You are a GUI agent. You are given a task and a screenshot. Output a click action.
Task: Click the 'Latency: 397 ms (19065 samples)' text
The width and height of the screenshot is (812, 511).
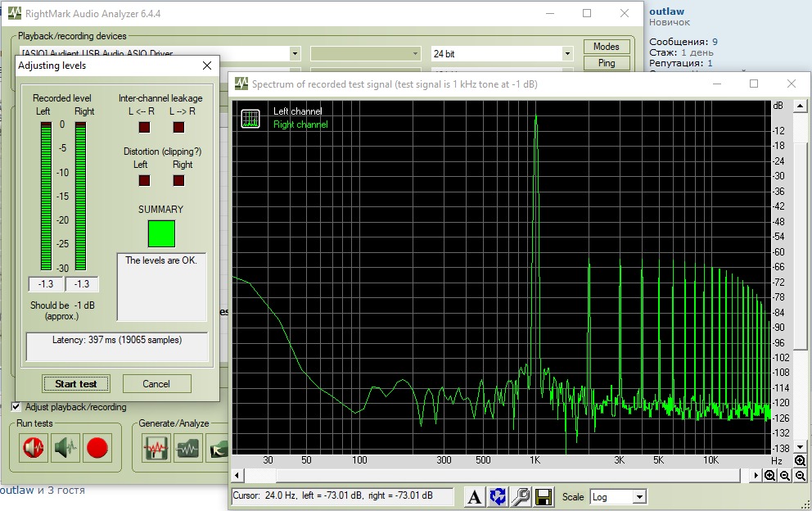pyautogui.click(x=117, y=340)
